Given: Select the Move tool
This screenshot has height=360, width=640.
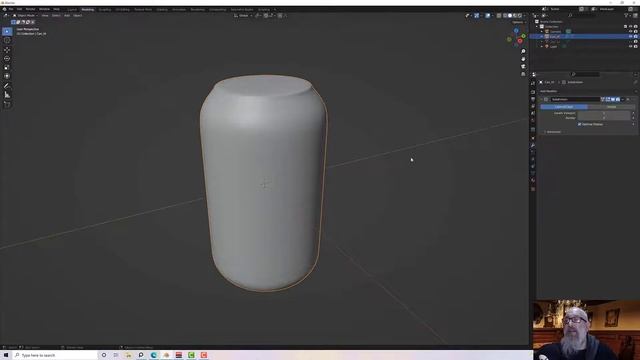Looking at the screenshot, I should click(7, 50).
